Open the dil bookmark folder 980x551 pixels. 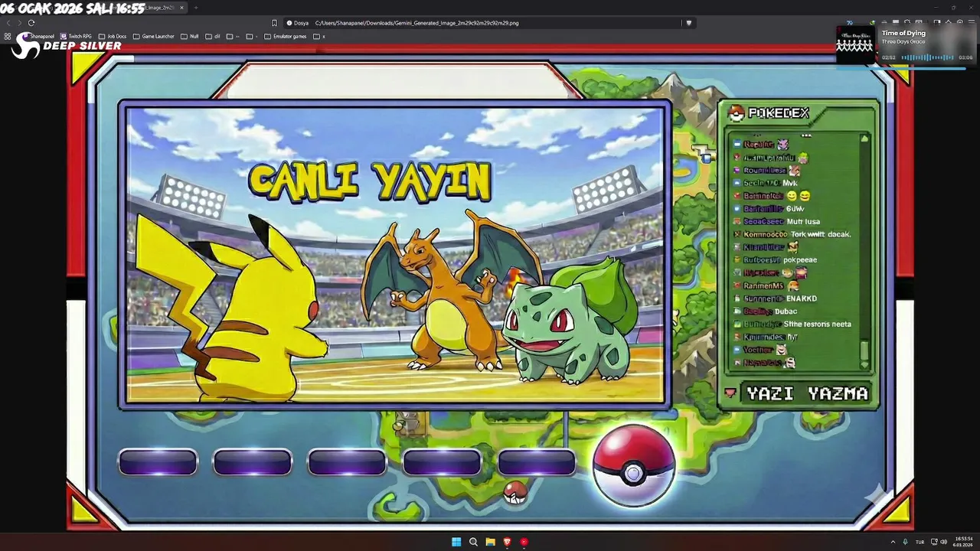pos(212,36)
